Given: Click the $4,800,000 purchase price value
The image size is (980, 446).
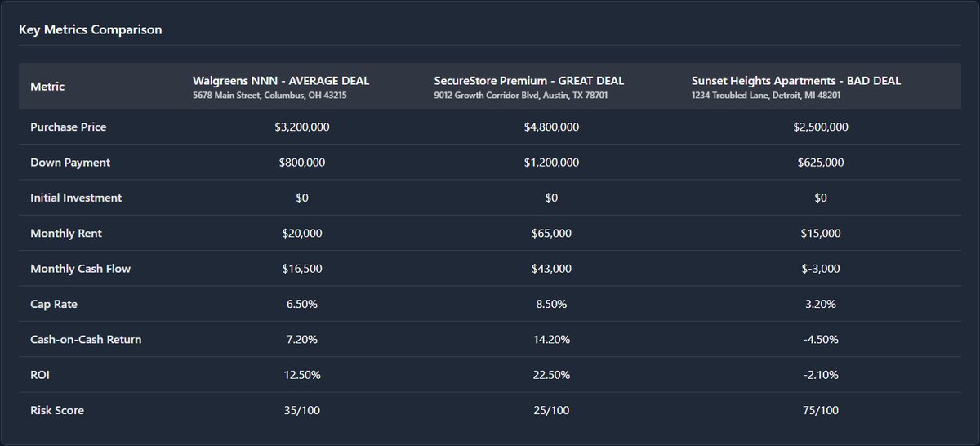Looking at the screenshot, I should (551, 127).
